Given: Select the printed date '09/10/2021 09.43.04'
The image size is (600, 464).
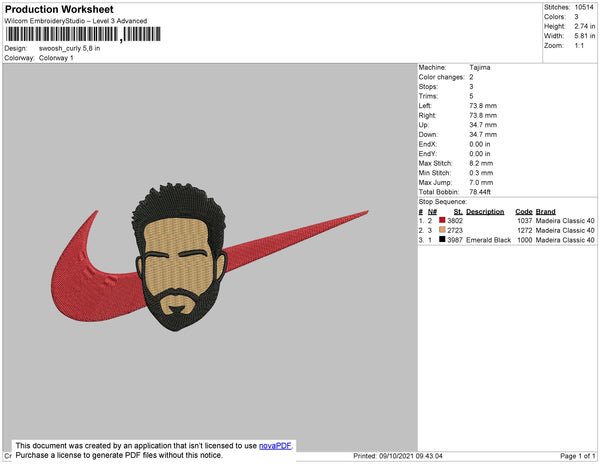Looking at the screenshot, I should click(x=411, y=456).
